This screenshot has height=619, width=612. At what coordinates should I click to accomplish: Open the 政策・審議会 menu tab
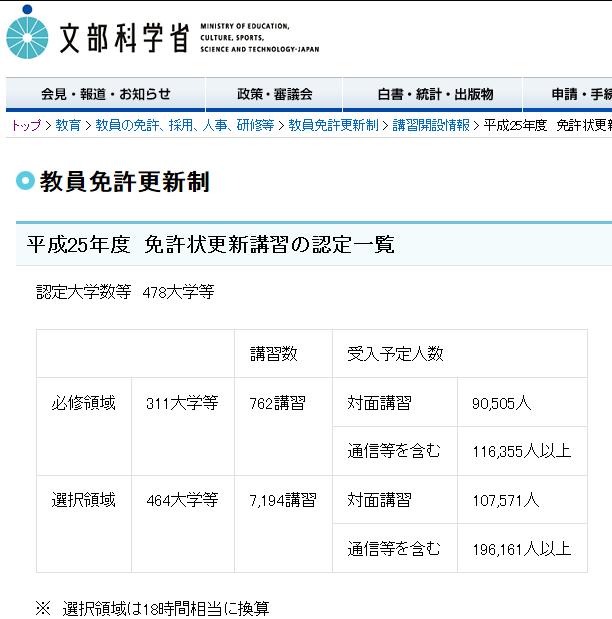coord(274,94)
